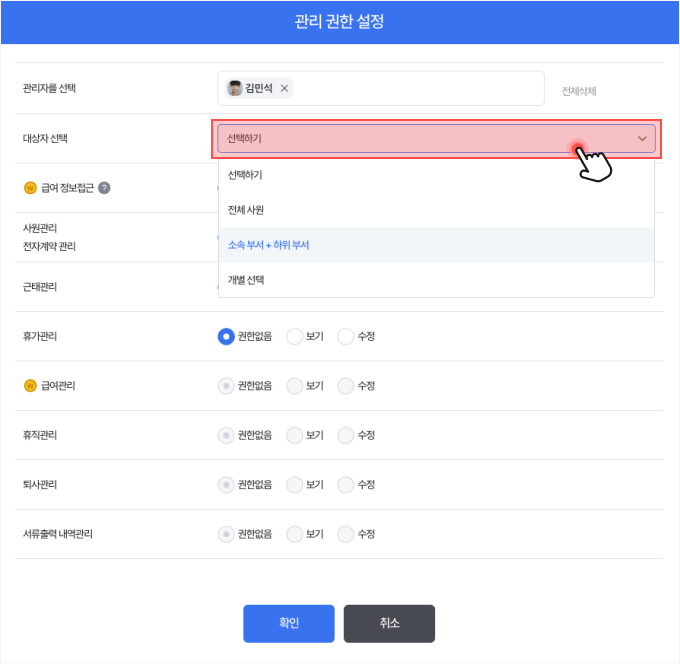Viewport: 680px width, 664px height.
Task: Choose 전체 사원 from the dropdown list
Action: coord(245,210)
